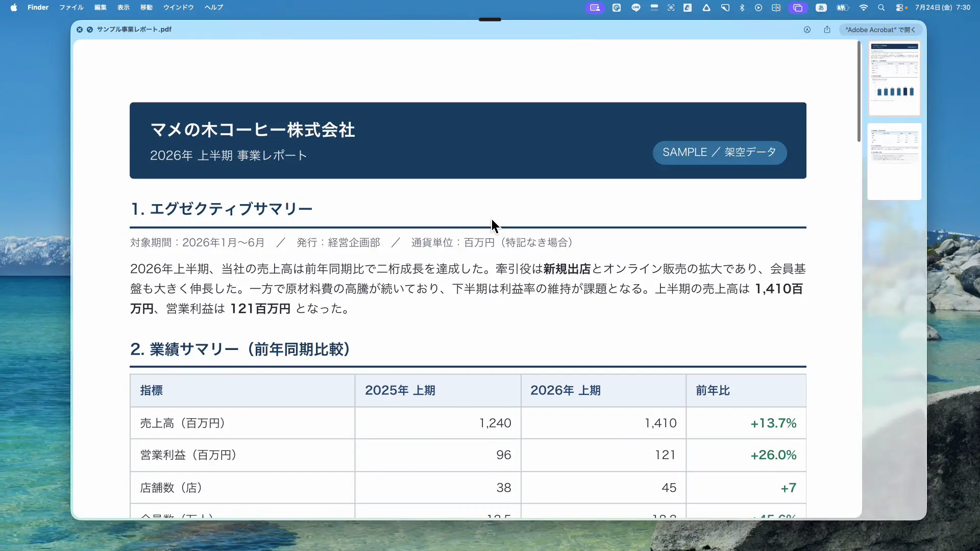Open the Wi-Fi menu
The width and height of the screenshot is (980, 551).
(864, 8)
